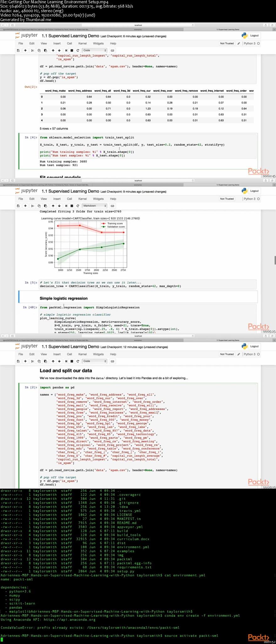Click notebook title beside 9 minutes ago checkpoint
Screen dimensions: 276x644
tap(70, 191)
